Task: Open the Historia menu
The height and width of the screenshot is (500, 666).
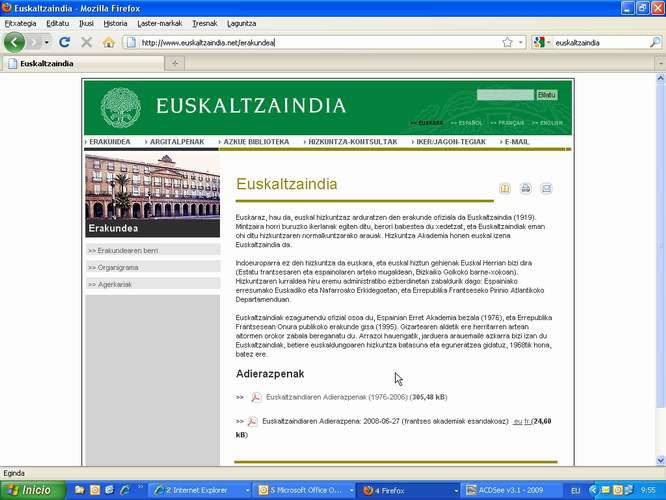Action: click(x=116, y=23)
